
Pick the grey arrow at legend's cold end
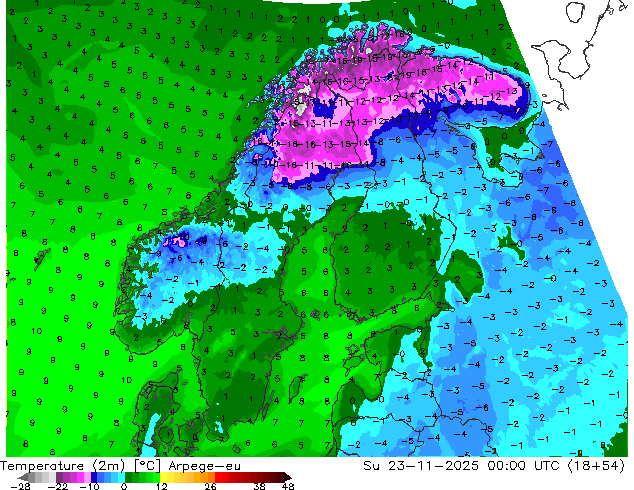click(23, 477)
